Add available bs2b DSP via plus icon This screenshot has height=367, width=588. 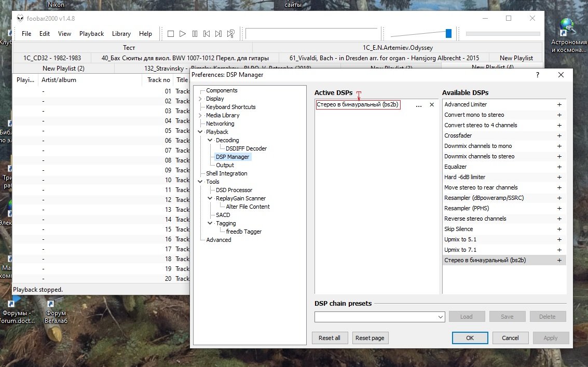point(559,261)
